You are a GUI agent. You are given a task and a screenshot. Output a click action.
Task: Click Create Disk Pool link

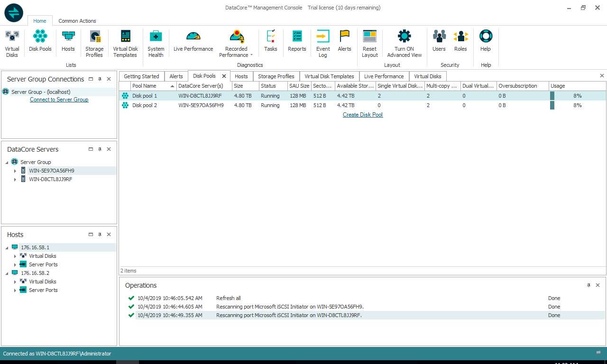(363, 115)
